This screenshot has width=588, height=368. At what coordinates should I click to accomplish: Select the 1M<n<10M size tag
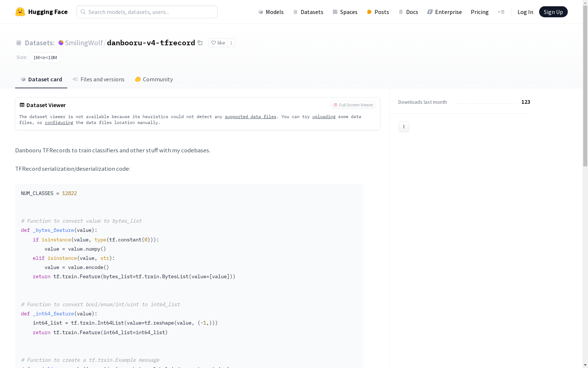45,57
